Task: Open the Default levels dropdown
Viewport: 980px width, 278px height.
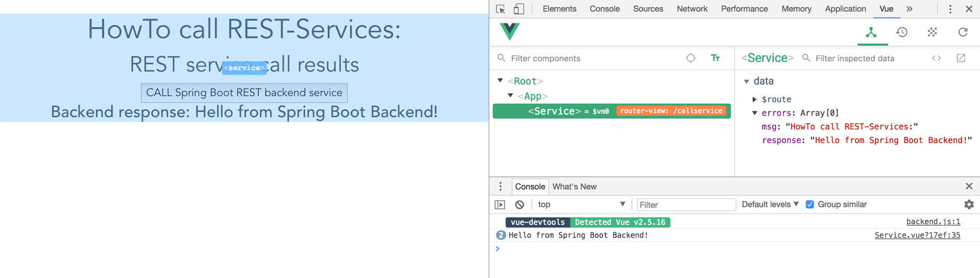Action: (770, 204)
